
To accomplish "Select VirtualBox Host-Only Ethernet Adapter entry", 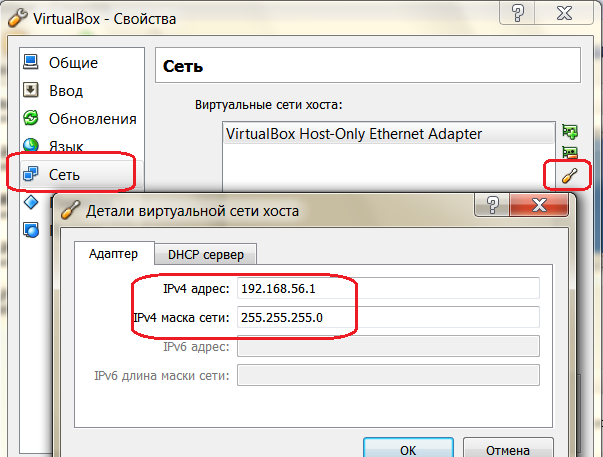I will pyautogui.click(x=388, y=134).
